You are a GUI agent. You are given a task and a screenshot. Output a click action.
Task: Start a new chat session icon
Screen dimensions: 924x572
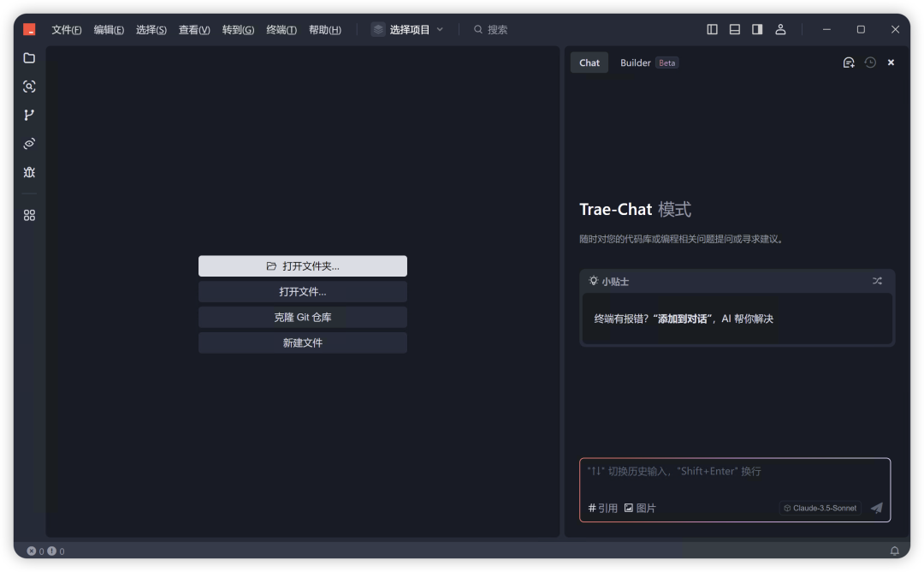tap(849, 63)
